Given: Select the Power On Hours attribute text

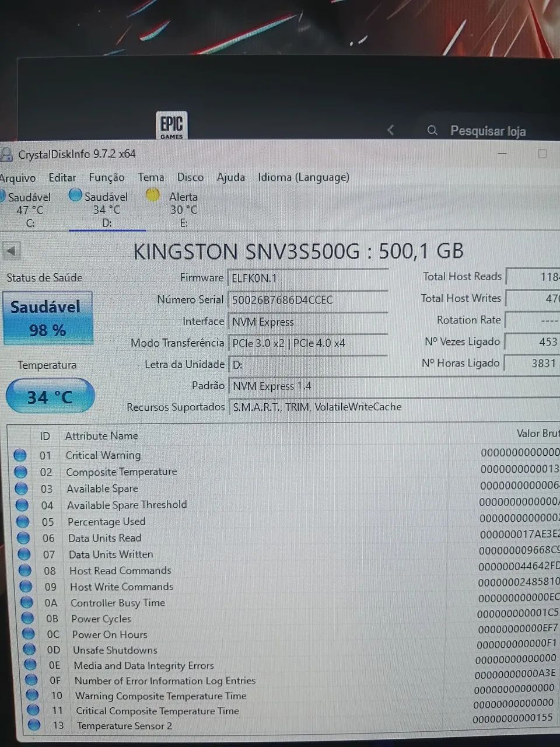Looking at the screenshot, I should coord(110,634).
